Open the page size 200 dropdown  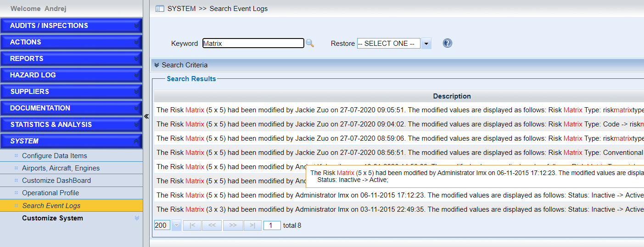[x=176, y=225]
